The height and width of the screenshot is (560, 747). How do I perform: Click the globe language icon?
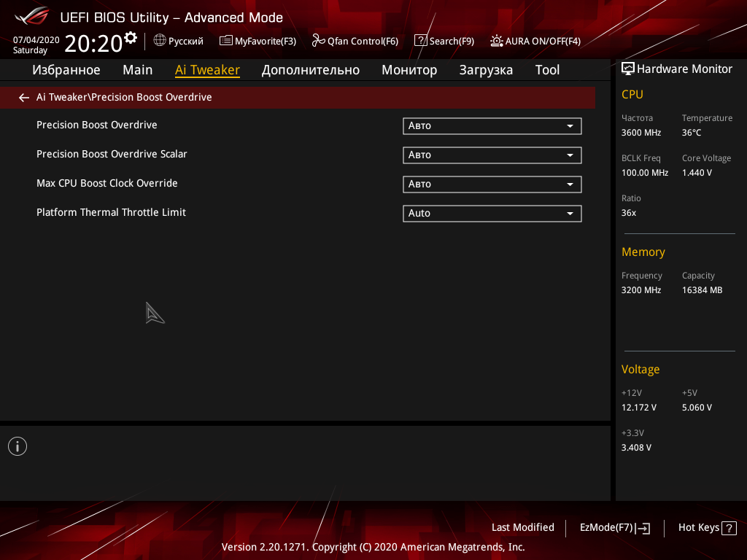[x=160, y=40]
